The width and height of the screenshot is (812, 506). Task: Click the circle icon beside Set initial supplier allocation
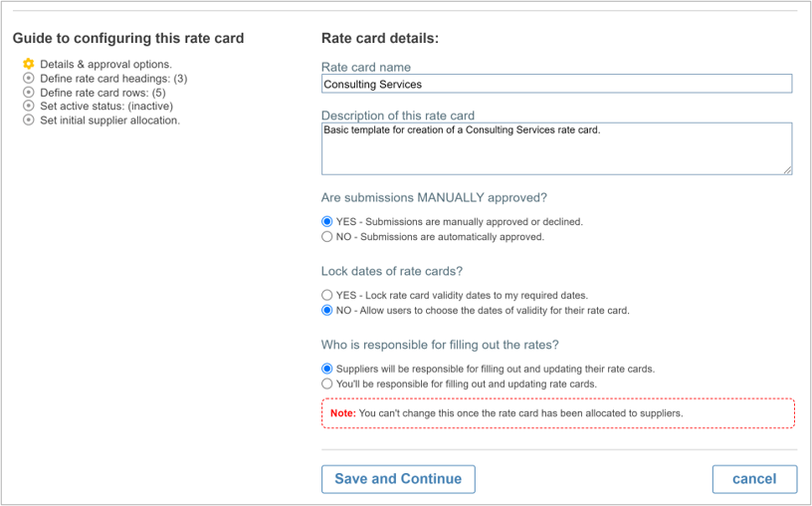coord(29,120)
